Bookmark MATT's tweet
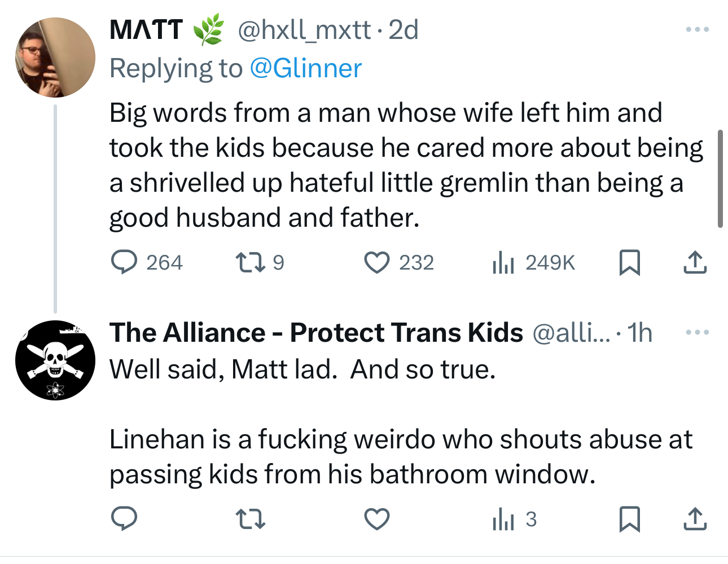Image resolution: width=728 pixels, height=564 pixels. (629, 262)
